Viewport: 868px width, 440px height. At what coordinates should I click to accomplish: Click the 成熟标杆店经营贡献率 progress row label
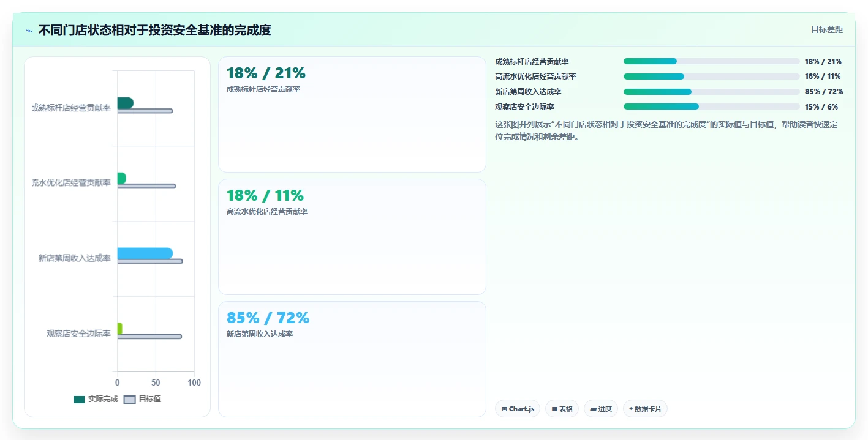532,61
